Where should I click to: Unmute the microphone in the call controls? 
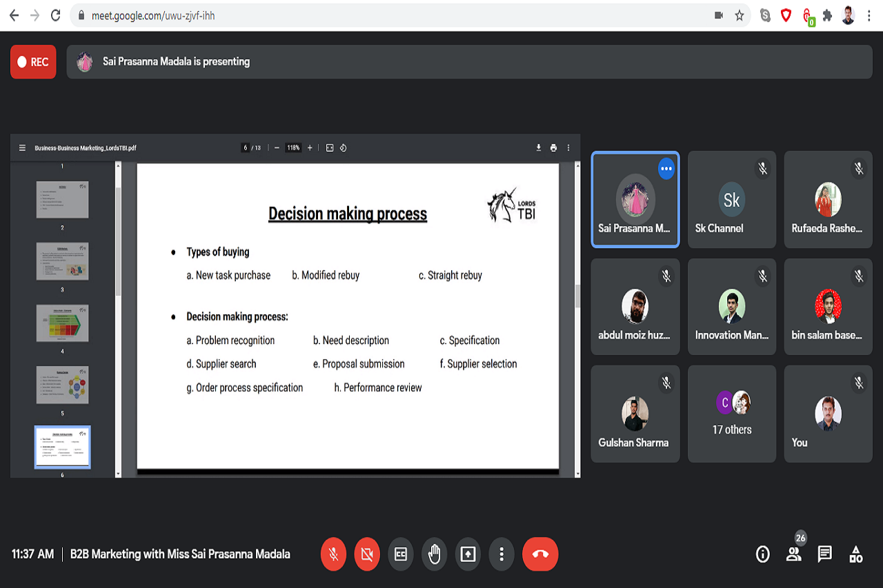click(x=333, y=554)
